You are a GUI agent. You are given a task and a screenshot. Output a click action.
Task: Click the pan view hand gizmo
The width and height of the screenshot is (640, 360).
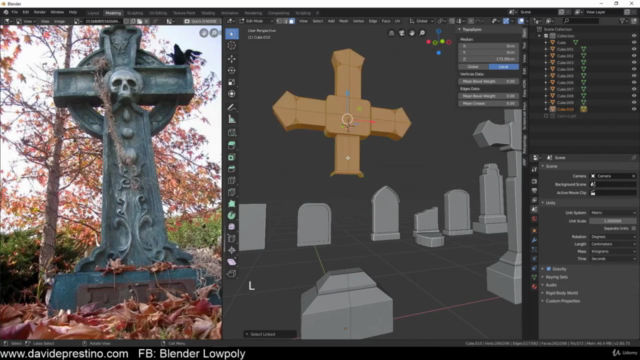412,33
